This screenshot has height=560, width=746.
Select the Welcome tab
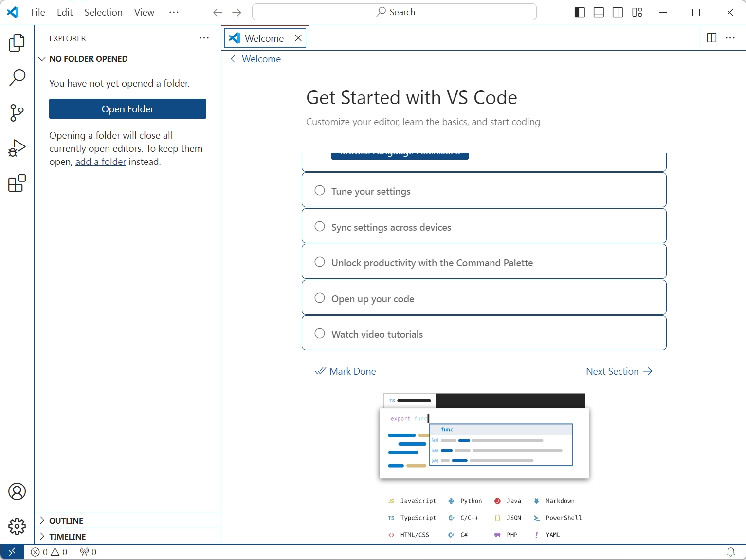(265, 38)
